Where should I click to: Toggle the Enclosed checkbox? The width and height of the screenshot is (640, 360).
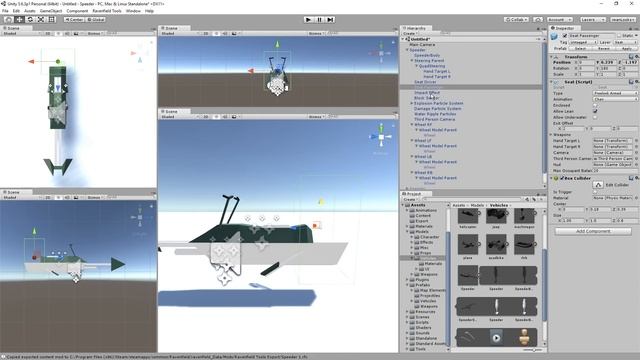pyautogui.click(x=595, y=105)
